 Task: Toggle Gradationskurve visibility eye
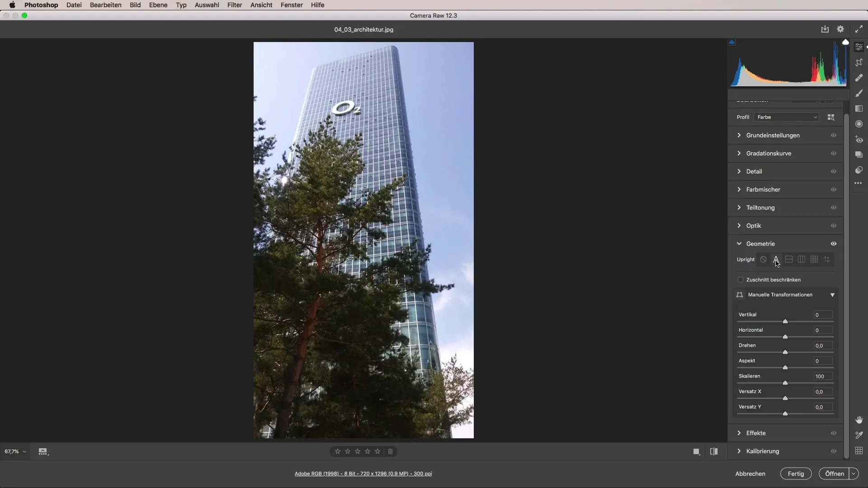point(834,153)
